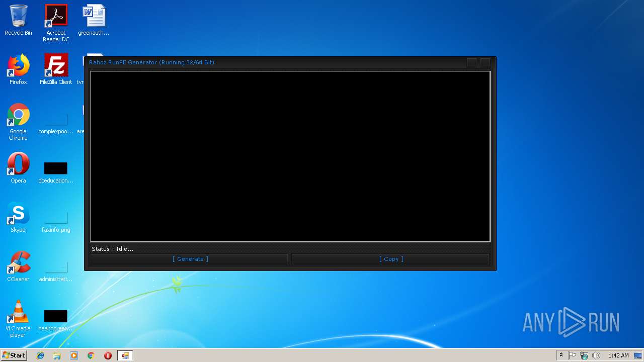Screen dimensions: 644x362
Task: Open the network status tray icon
Action: click(584, 355)
